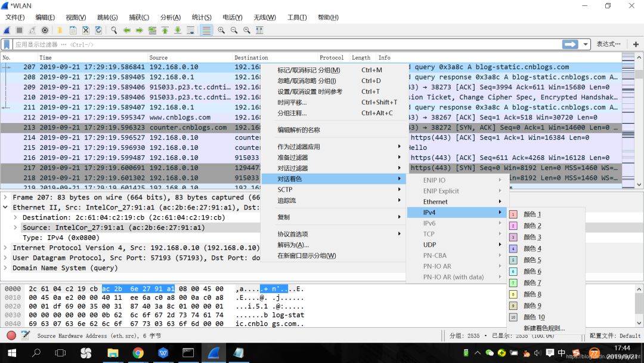The width and height of the screenshot is (644, 363).
Task: Jump to last packet
Action: click(178, 30)
